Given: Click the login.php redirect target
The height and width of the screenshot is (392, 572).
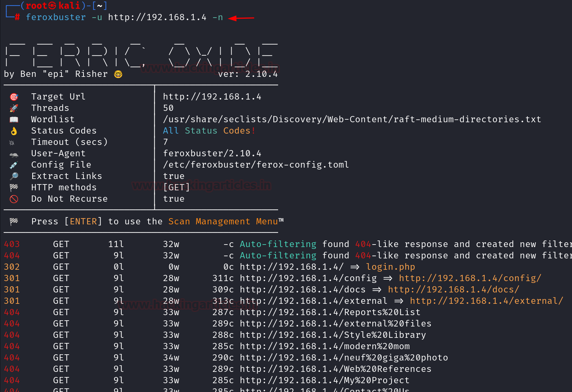Looking at the screenshot, I should [390, 267].
